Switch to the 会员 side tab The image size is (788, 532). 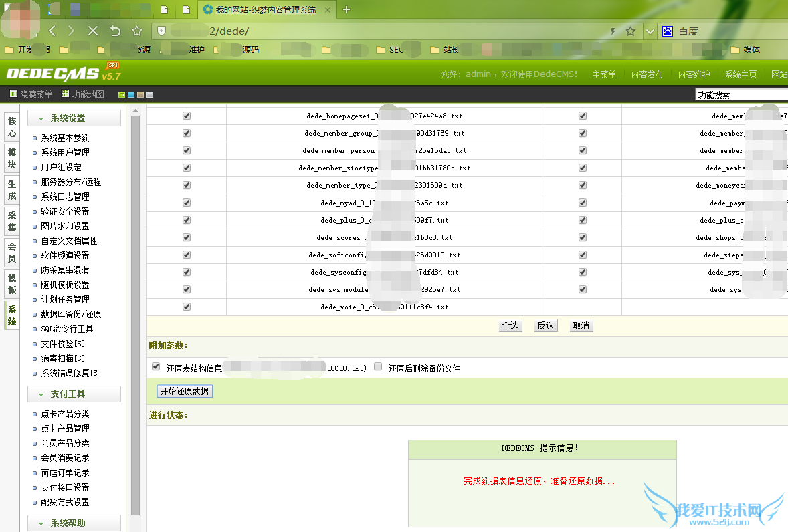point(12,253)
